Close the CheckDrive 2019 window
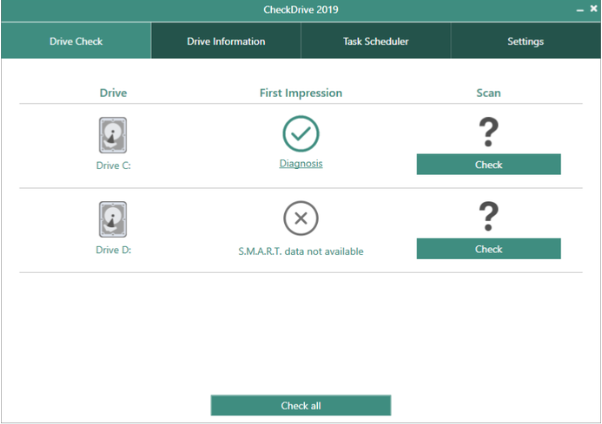The image size is (602, 424). click(x=592, y=8)
